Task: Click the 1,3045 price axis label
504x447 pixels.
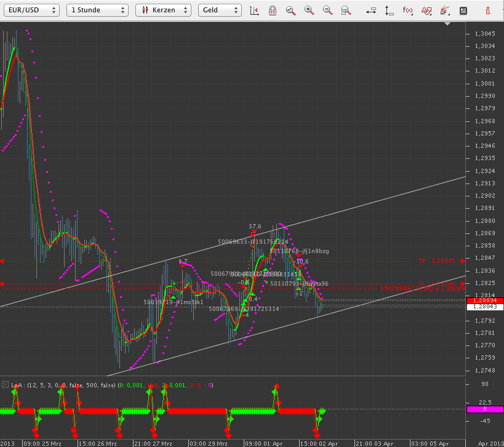Action: [x=485, y=34]
